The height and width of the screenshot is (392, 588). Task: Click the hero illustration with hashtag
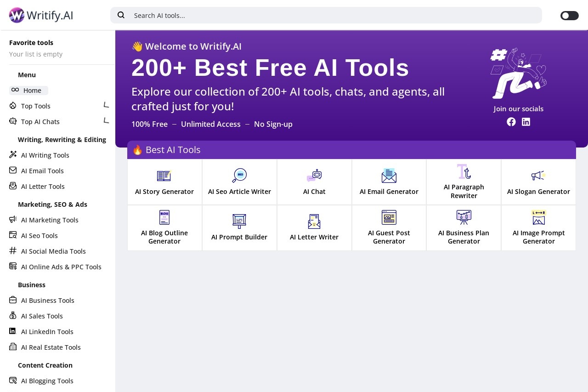coord(519,74)
